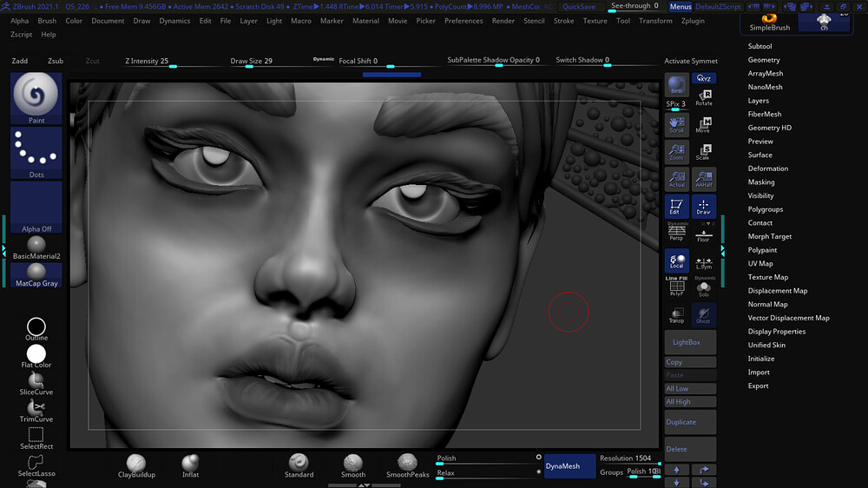
Task: Toggle the Floor grid display
Action: point(703,232)
